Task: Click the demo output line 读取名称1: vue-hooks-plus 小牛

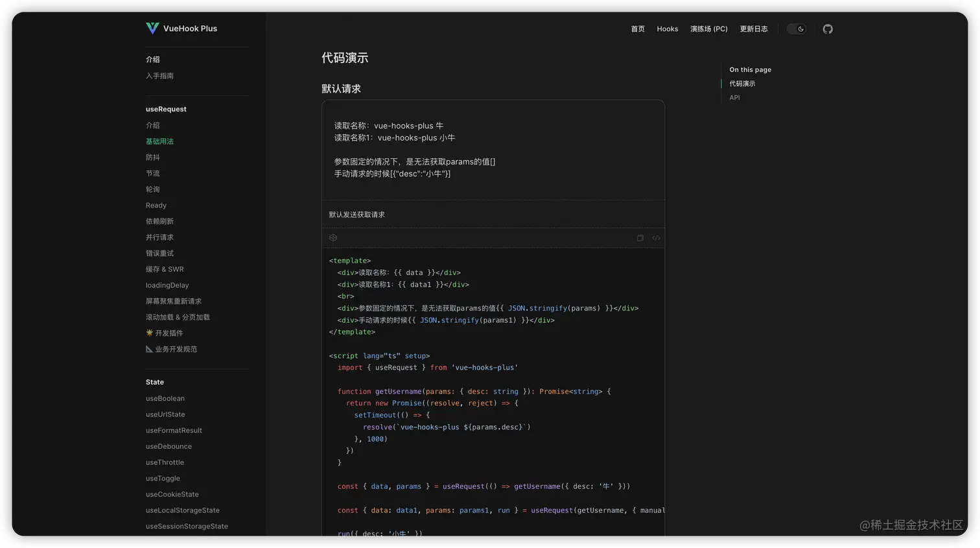Action: coord(395,138)
